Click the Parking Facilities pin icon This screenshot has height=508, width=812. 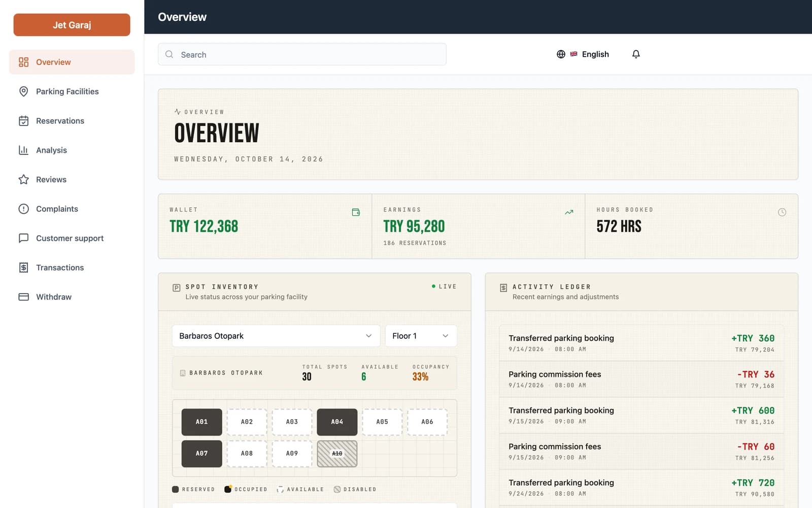(x=23, y=91)
